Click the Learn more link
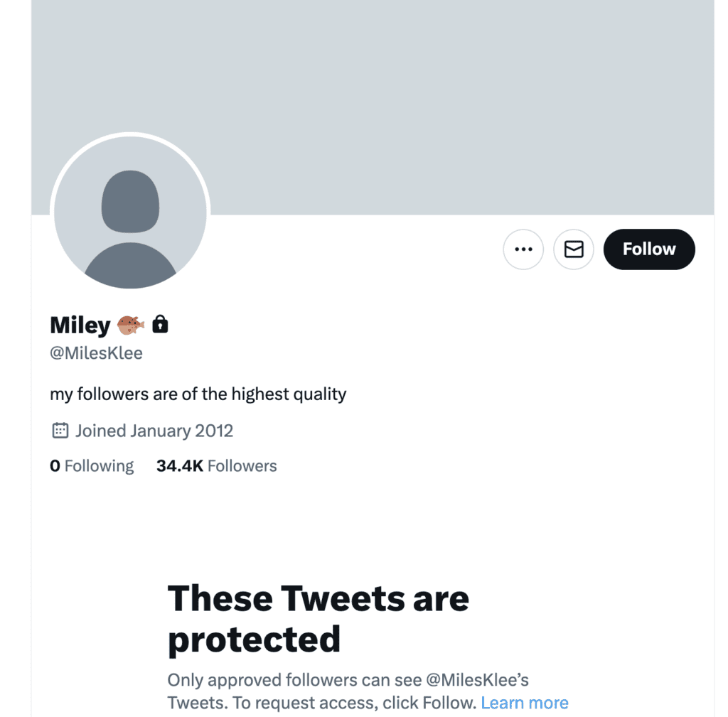Viewport: 728px width, 717px height. click(x=525, y=703)
